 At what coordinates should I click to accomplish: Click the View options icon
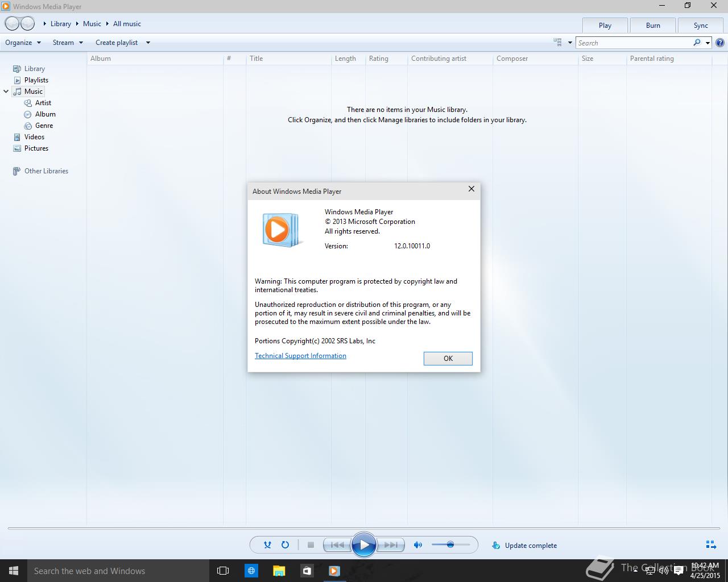[558, 42]
